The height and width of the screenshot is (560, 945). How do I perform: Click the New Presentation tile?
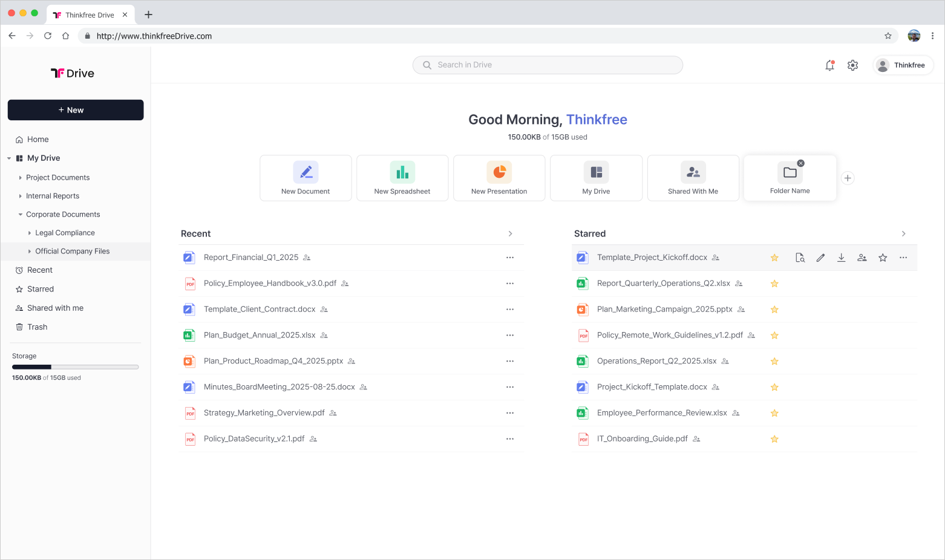pos(499,178)
